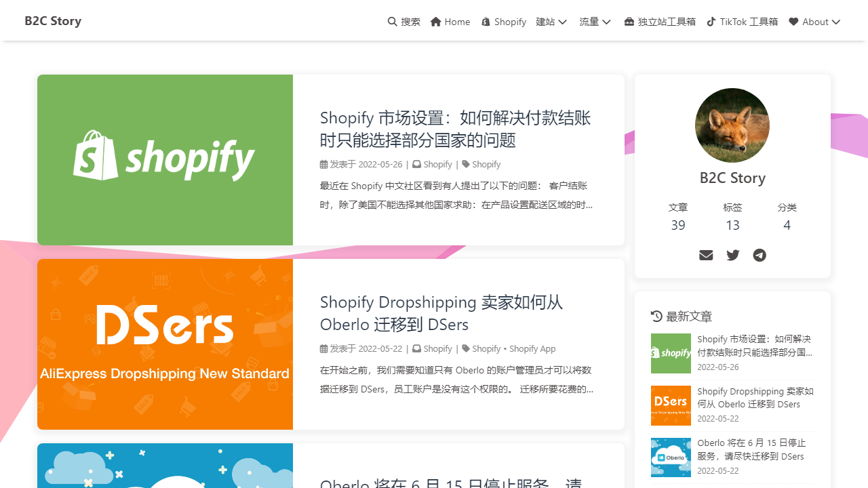Open Shopify in the top navigation
The image size is (868, 488).
[x=504, y=22]
